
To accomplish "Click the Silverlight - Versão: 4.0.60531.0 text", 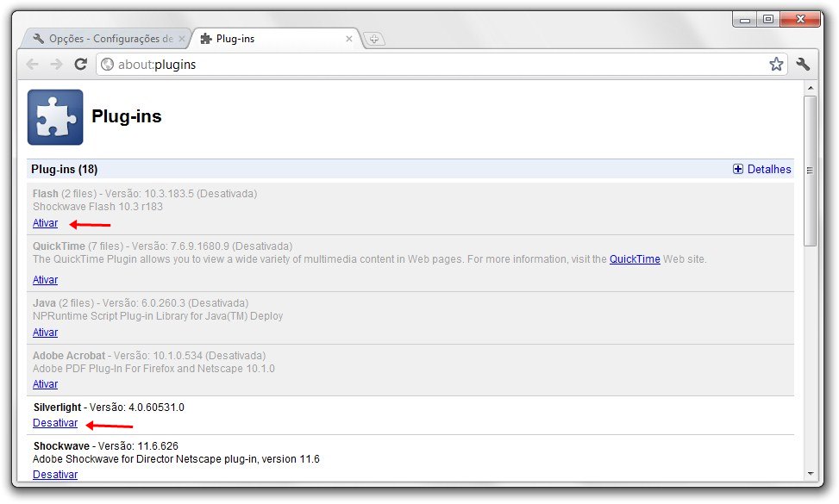I will point(109,408).
